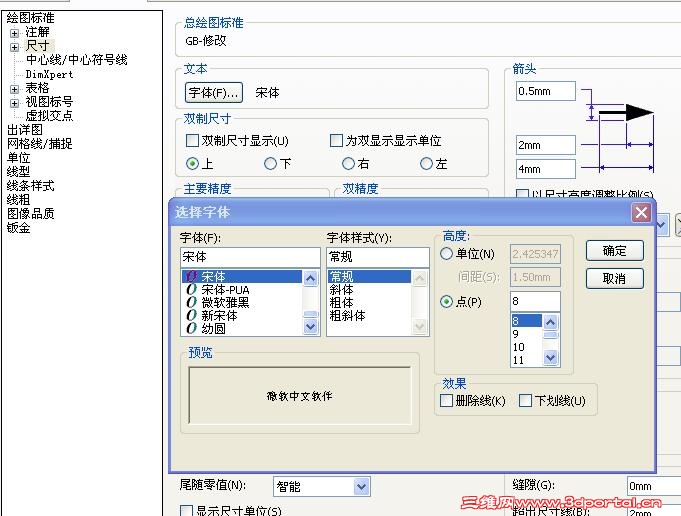The width and height of the screenshot is (681, 516).
Task: Open the 尾随零值 智能 dropdown
Action: tap(361, 486)
